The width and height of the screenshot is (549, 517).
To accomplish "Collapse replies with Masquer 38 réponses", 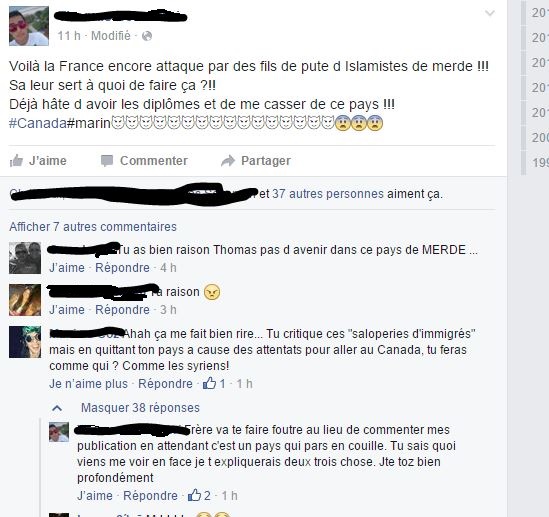I will pyautogui.click(x=140, y=408).
